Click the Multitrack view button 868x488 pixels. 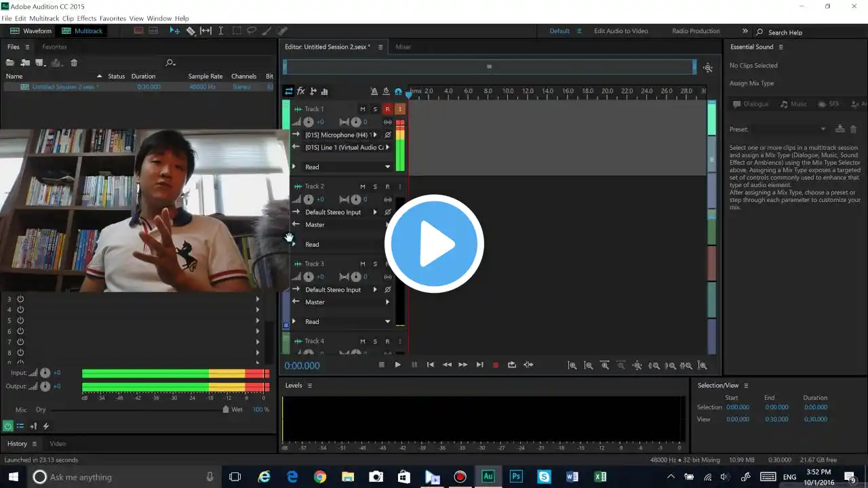(x=82, y=31)
